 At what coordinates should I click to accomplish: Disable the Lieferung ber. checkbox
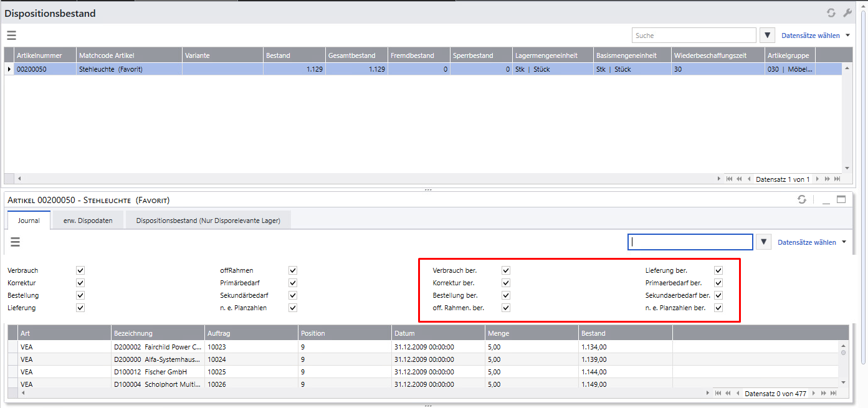point(718,270)
